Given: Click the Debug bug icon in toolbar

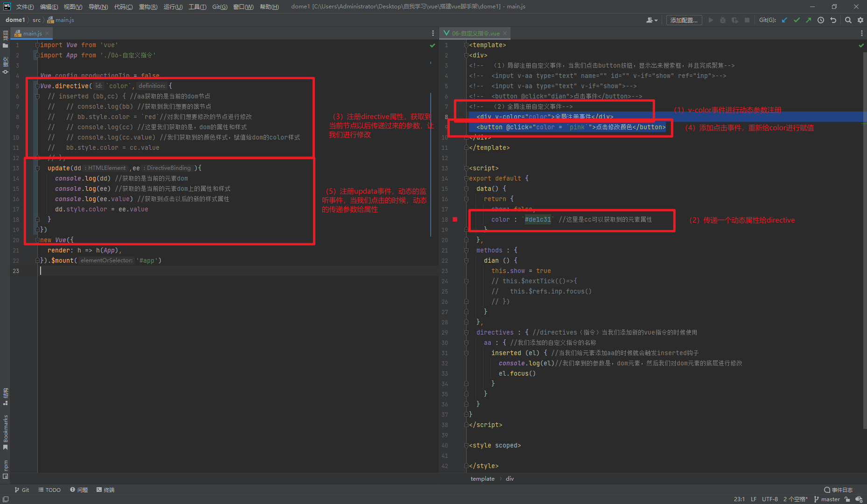Looking at the screenshot, I should click(723, 20).
